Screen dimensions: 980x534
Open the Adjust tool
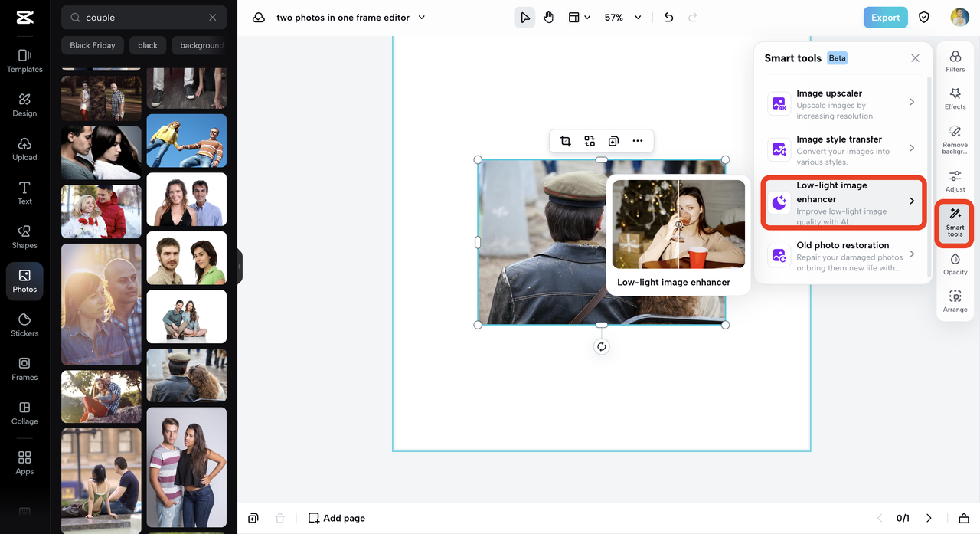[955, 182]
